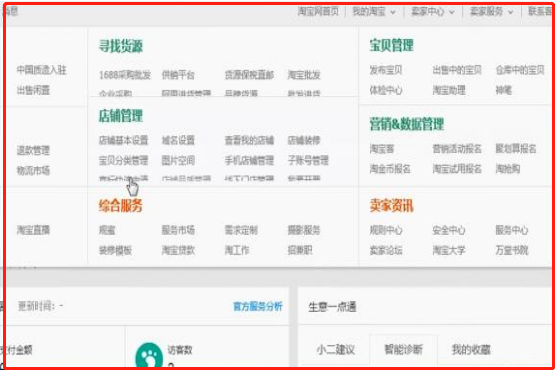Select 发布宝贝 under 宝贝管理
Viewport: 556px width, 371px height.
point(386,70)
